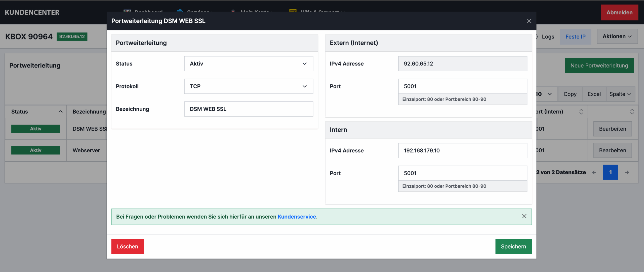644x272 pixels.
Task: Go to next page arrow in pagination
Action: 627,173
